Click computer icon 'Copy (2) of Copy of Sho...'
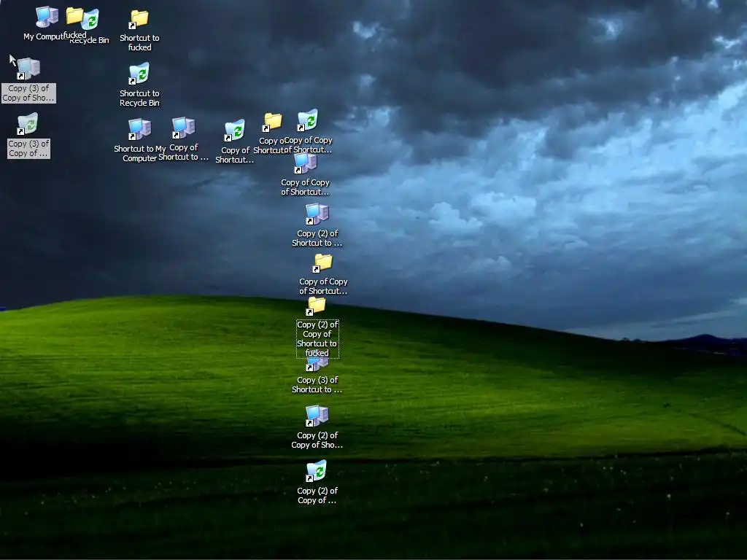 coord(317,416)
